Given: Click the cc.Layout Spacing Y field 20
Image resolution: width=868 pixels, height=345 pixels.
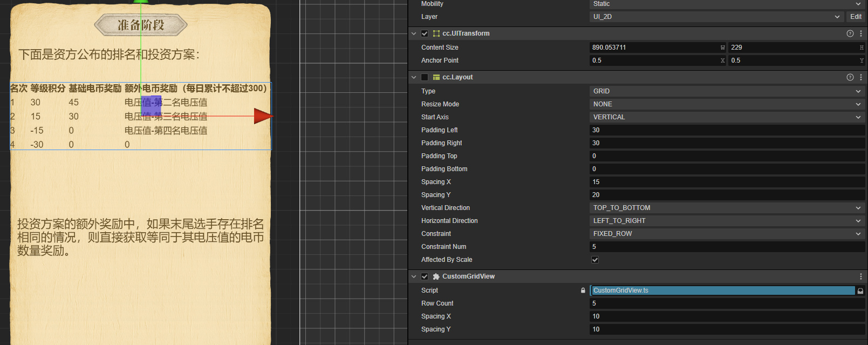Looking at the screenshot, I should (727, 195).
